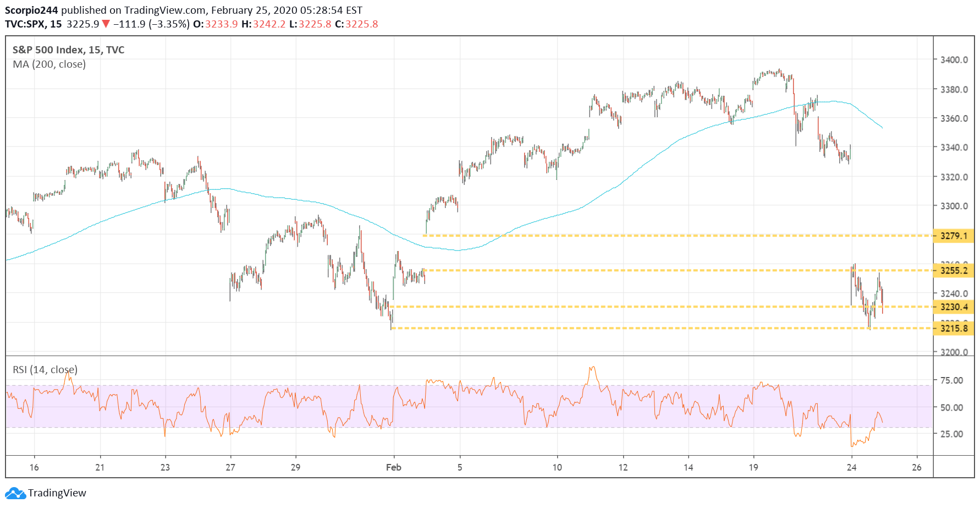
Task: Click the red down-arrow price change icon
Action: 106,24
